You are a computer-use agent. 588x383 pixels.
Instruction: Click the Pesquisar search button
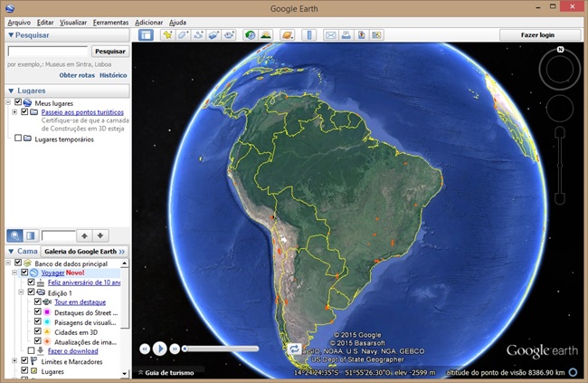coord(110,52)
